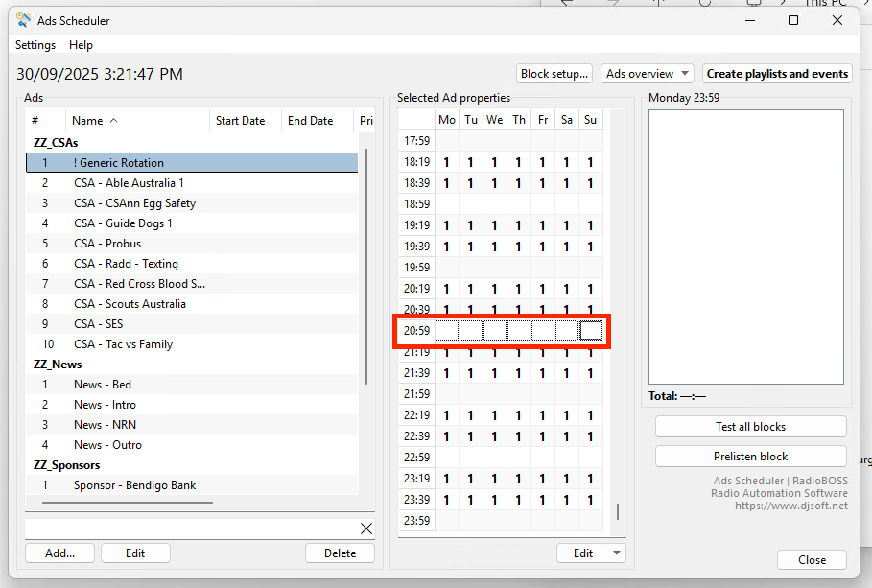Toggle the 18:59 Wednesday schedule cell
This screenshot has width=872, height=588.
pyautogui.click(x=494, y=204)
